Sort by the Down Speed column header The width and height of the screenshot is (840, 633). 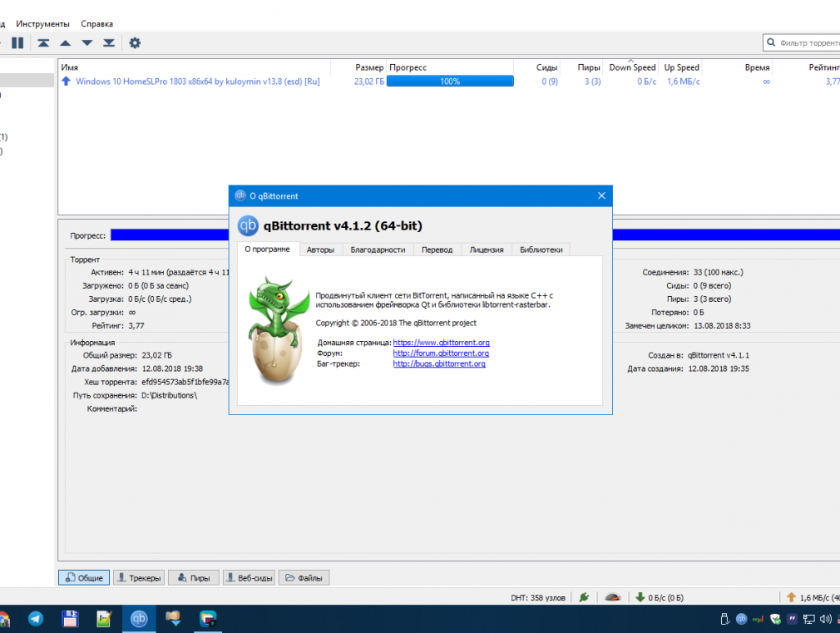(631, 67)
